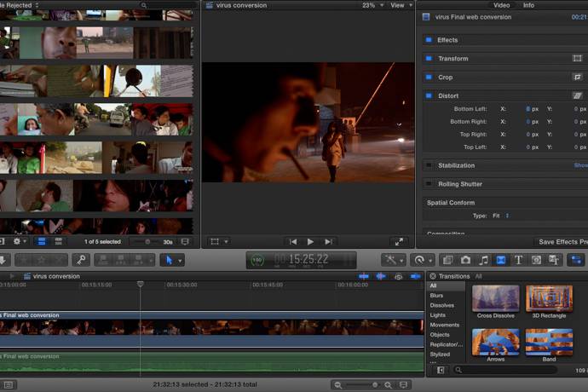588x392 pixels.
Task: Zoom in the timeline
Action: 388,385
